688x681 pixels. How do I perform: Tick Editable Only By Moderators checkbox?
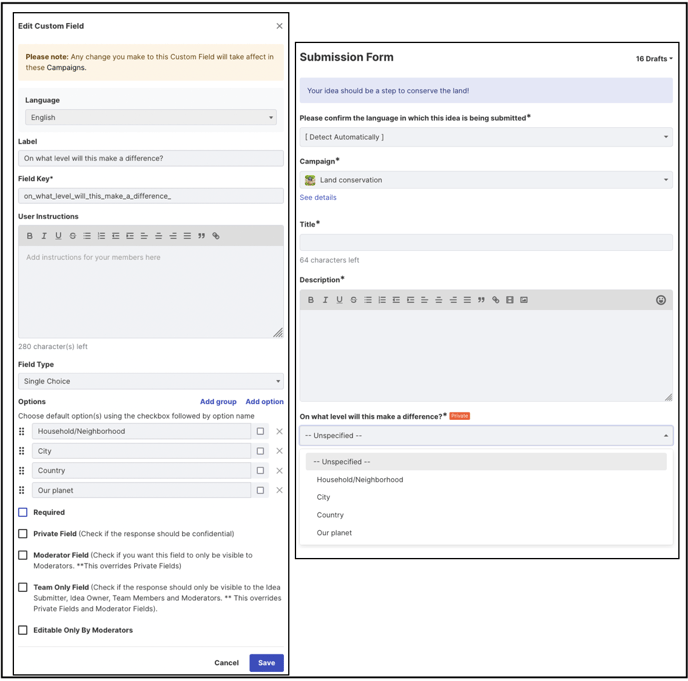(23, 631)
